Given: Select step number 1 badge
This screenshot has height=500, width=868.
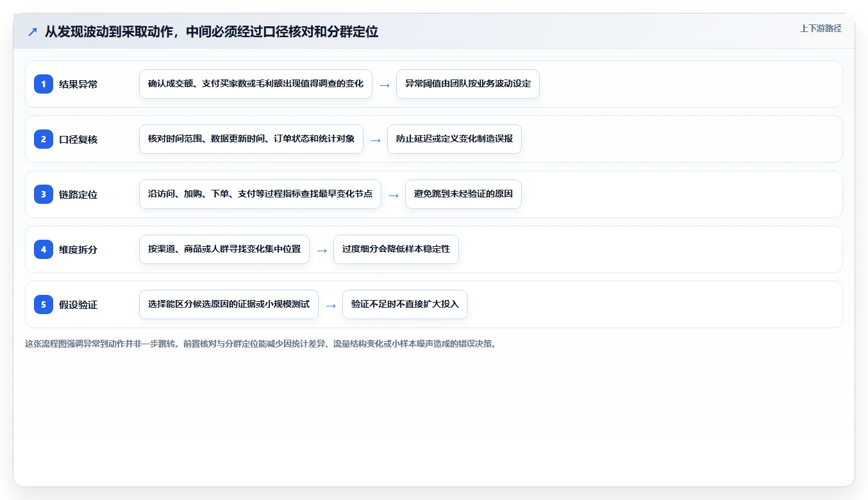Looking at the screenshot, I should point(44,84).
